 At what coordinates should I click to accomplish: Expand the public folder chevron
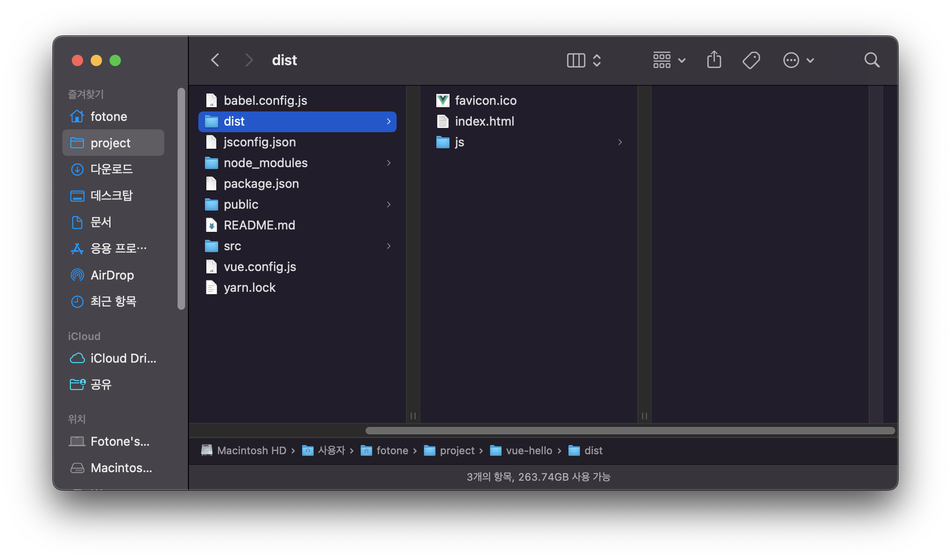(389, 204)
